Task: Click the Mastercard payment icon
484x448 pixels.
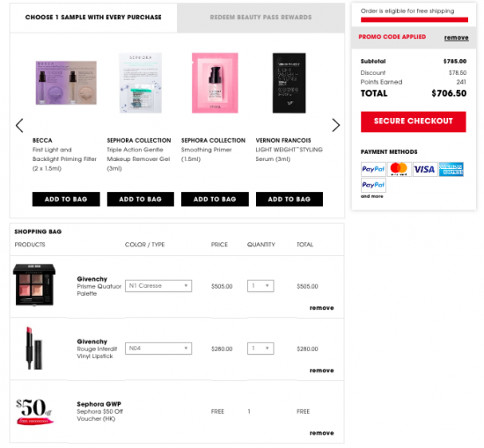Action: point(399,169)
